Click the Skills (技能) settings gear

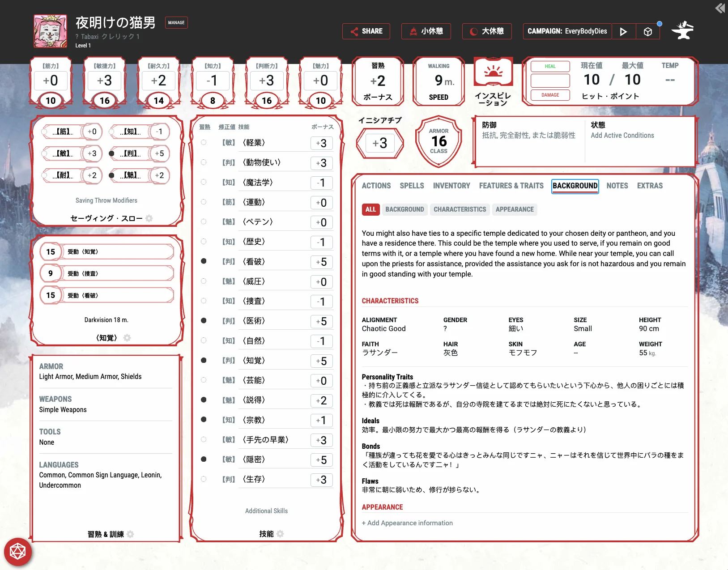281,534
